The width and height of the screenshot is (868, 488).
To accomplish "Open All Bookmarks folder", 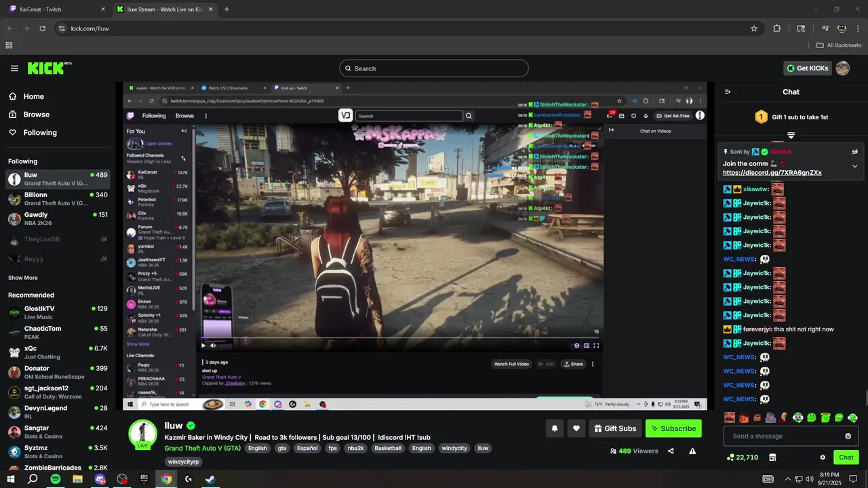I will coord(839,45).
